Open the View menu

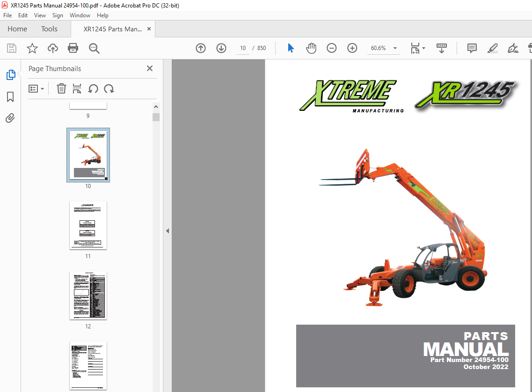pos(40,15)
